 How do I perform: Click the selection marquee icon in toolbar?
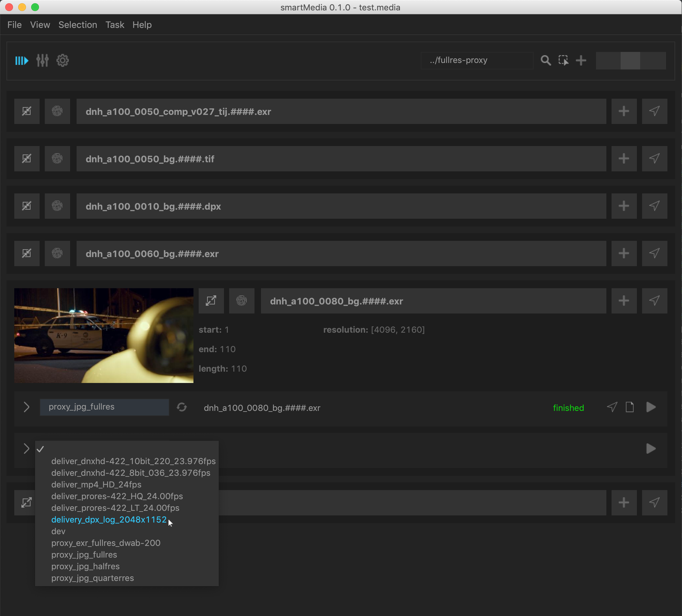click(563, 61)
